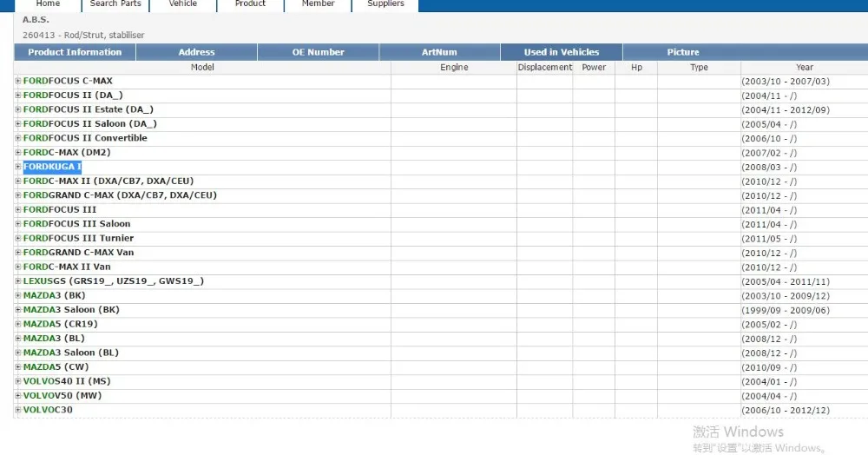This screenshot has width=868, height=455.
Task: Click the Power column header
Action: point(594,68)
